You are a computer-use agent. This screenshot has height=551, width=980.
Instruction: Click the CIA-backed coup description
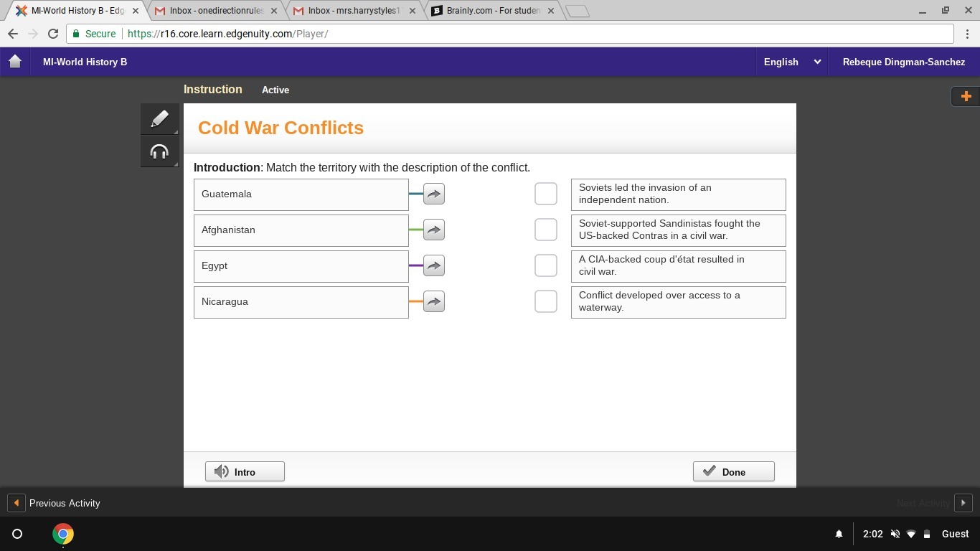tap(679, 266)
